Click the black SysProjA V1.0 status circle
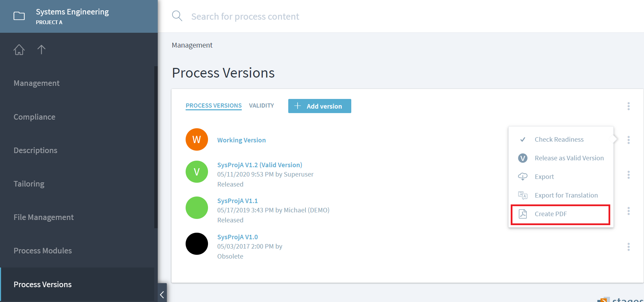Screen dimensions: 644x302 197,244
